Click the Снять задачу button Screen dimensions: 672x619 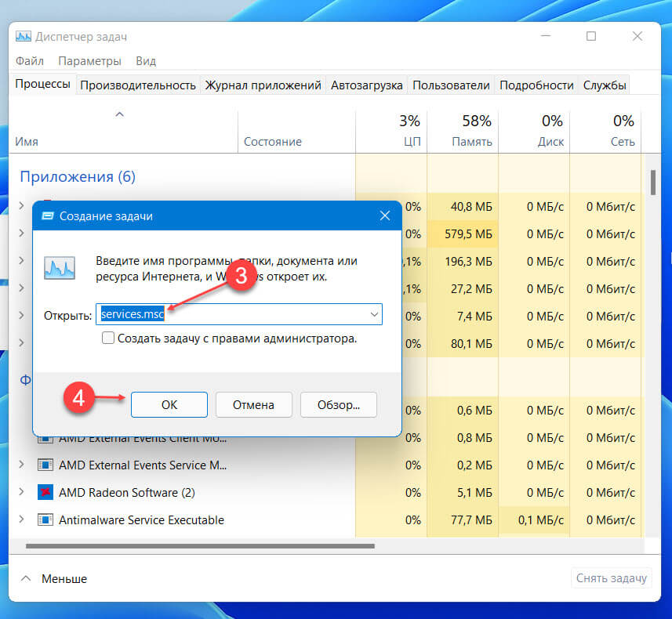pyautogui.click(x=611, y=578)
